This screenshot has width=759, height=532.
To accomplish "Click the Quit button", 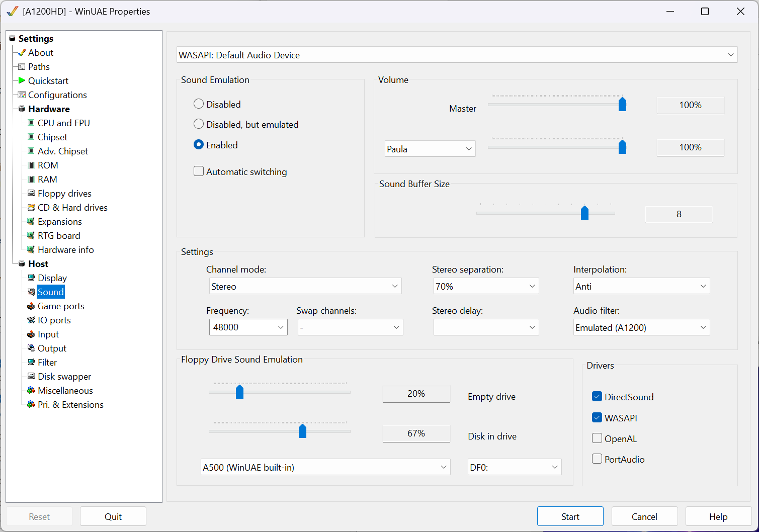I will point(113,516).
